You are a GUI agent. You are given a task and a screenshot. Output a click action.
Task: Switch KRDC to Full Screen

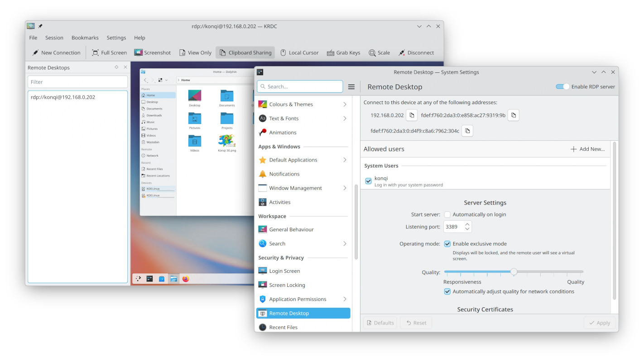point(109,52)
